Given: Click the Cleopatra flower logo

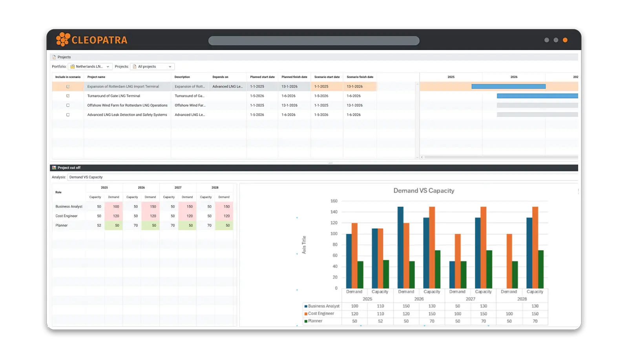Looking at the screenshot, I should (63, 39).
